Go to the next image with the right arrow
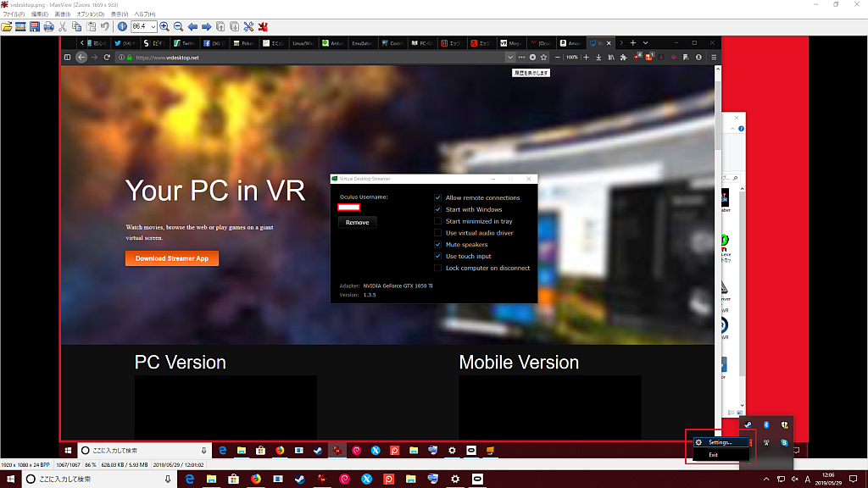Screen dimensions: 868x488 pos(207,26)
